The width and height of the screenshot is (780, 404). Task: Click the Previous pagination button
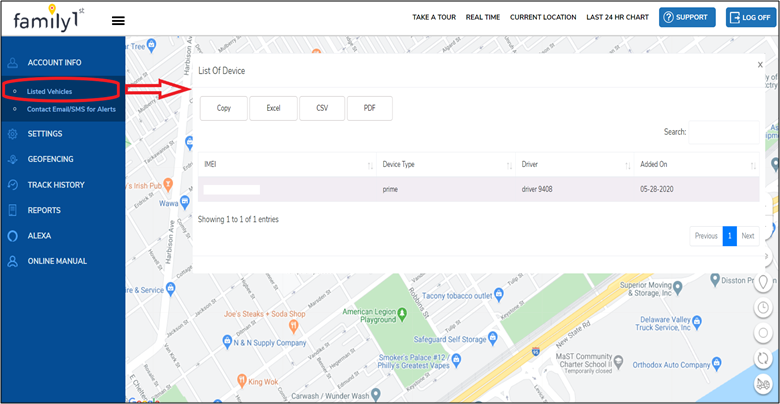[706, 236]
